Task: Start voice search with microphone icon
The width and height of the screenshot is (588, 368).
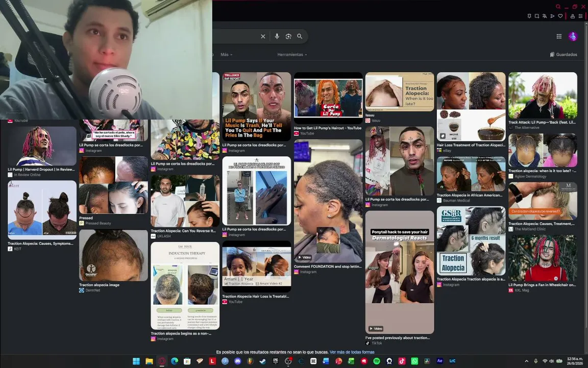Action: pos(277,36)
